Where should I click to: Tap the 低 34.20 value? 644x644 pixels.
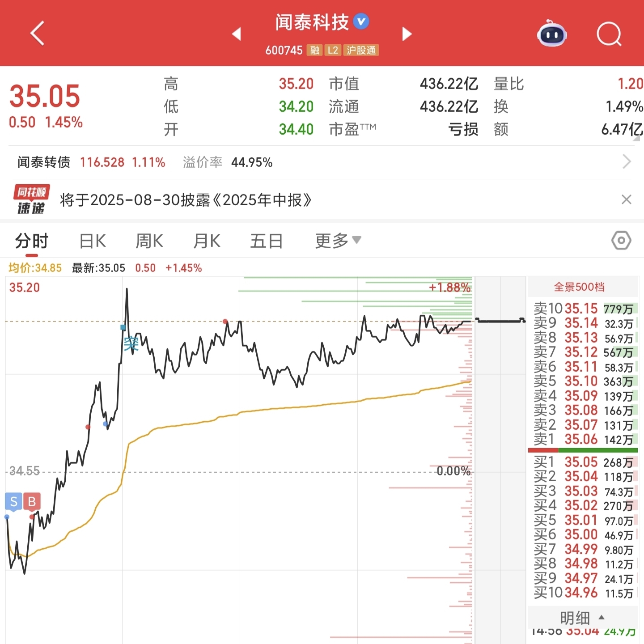click(x=296, y=106)
